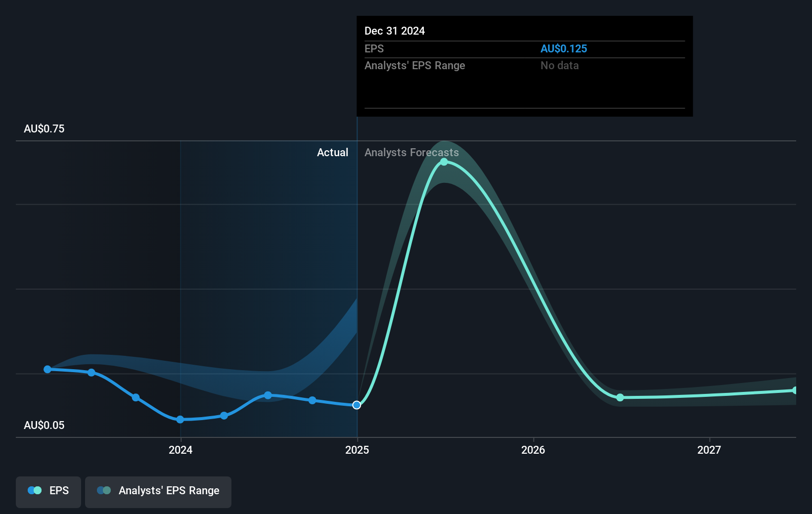812x514 pixels.
Task: Click the second EPS data point in 2023
Action: click(91, 373)
